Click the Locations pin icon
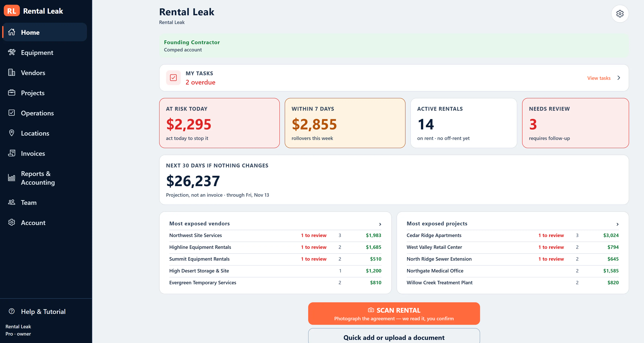This screenshot has width=644, height=343. click(11, 133)
